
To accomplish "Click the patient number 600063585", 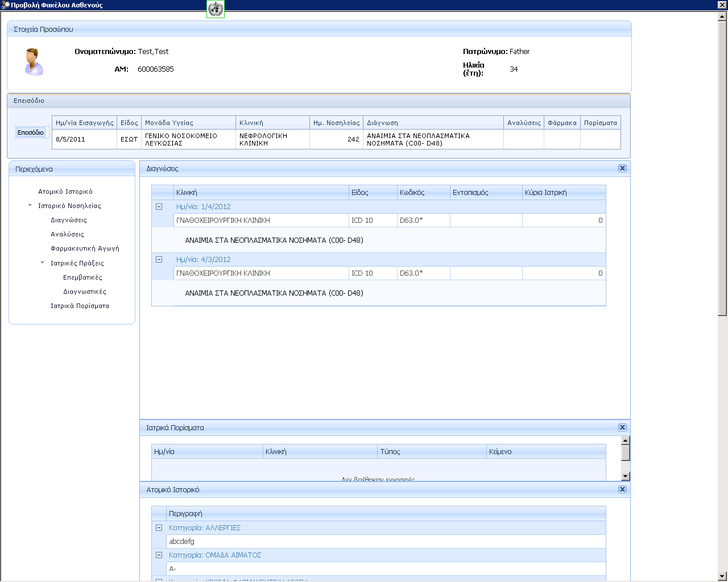I will coord(156,69).
